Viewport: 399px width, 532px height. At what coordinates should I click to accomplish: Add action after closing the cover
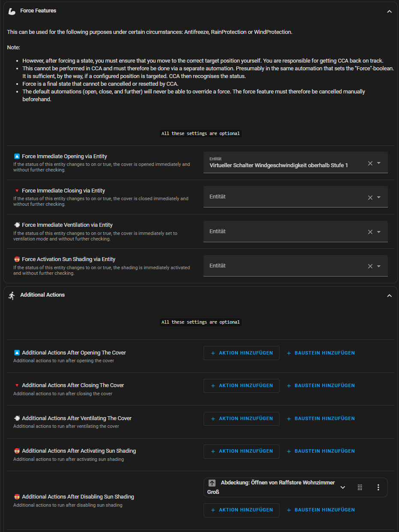click(x=241, y=386)
